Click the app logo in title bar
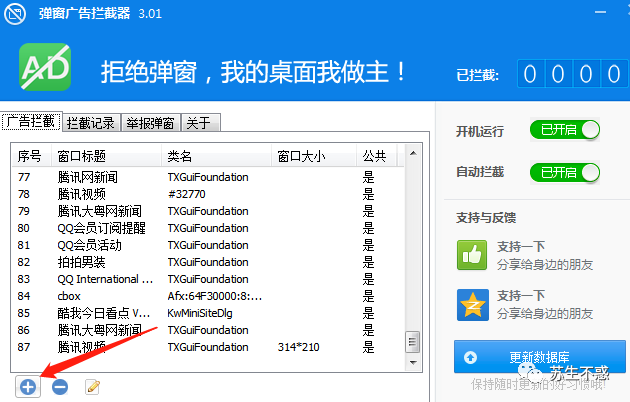This screenshot has width=630, height=402. [x=15, y=14]
